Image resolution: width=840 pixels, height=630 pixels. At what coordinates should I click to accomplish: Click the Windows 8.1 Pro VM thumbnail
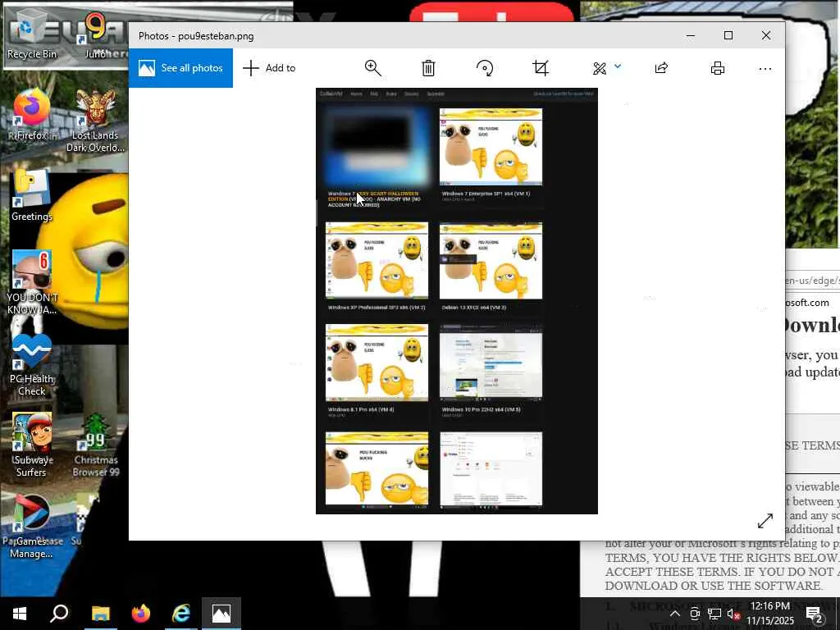[x=377, y=363]
